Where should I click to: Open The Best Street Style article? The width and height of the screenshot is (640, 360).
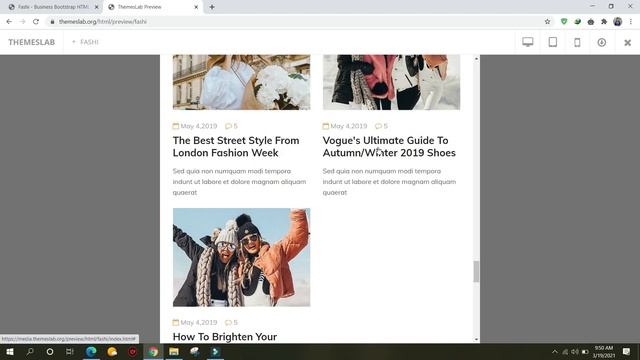click(236, 147)
